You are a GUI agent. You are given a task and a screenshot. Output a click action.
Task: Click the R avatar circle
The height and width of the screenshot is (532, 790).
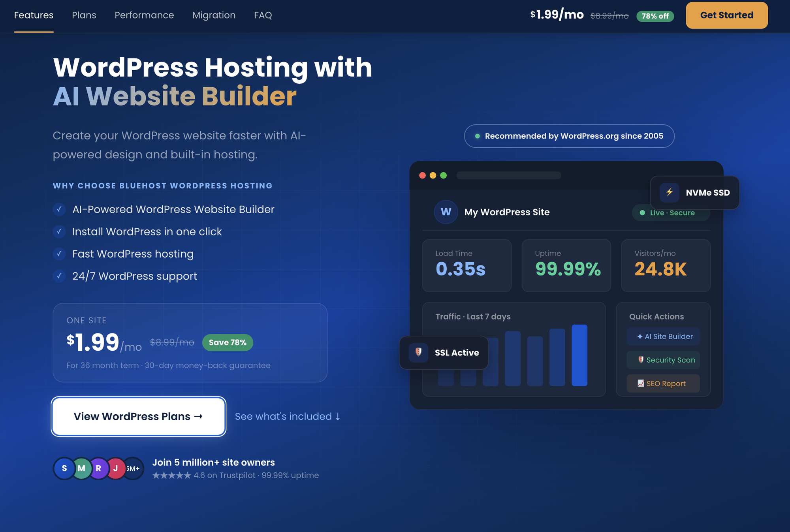(98, 468)
